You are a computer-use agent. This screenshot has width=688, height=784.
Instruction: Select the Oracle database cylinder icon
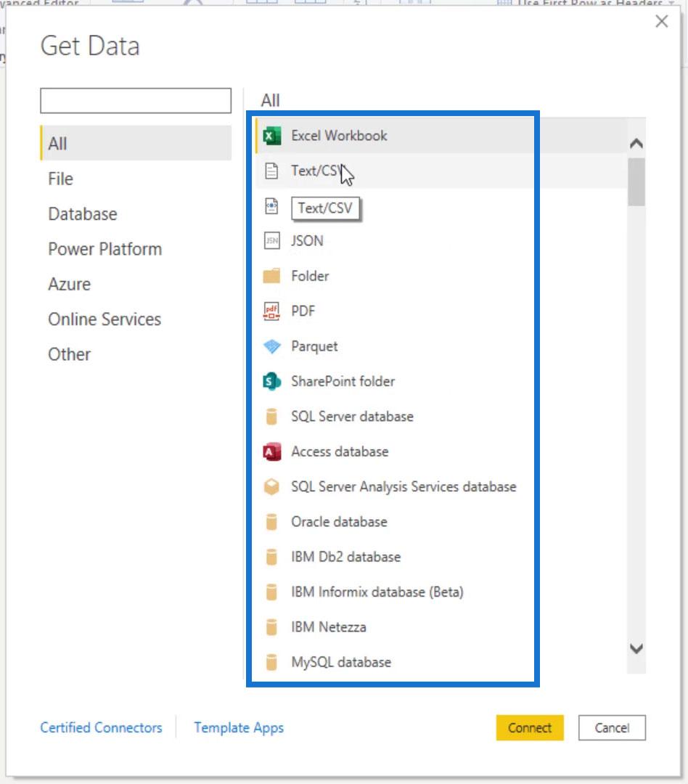pos(271,521)
